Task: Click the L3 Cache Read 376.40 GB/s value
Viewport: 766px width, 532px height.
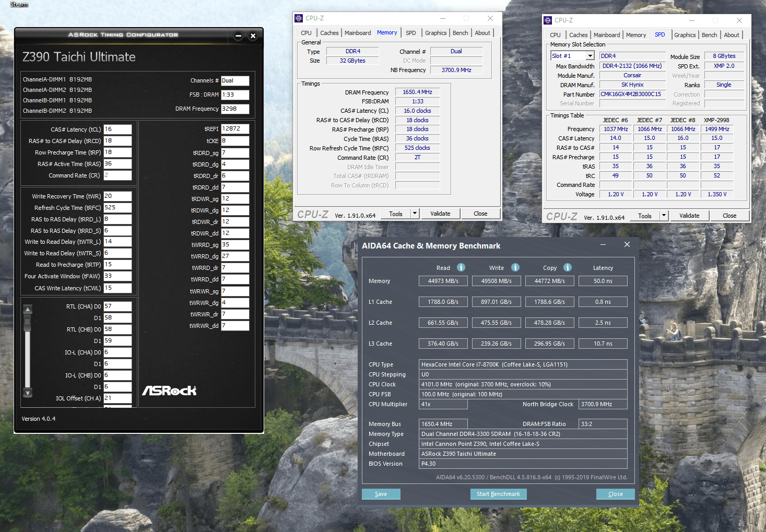Action: (443, 344)
